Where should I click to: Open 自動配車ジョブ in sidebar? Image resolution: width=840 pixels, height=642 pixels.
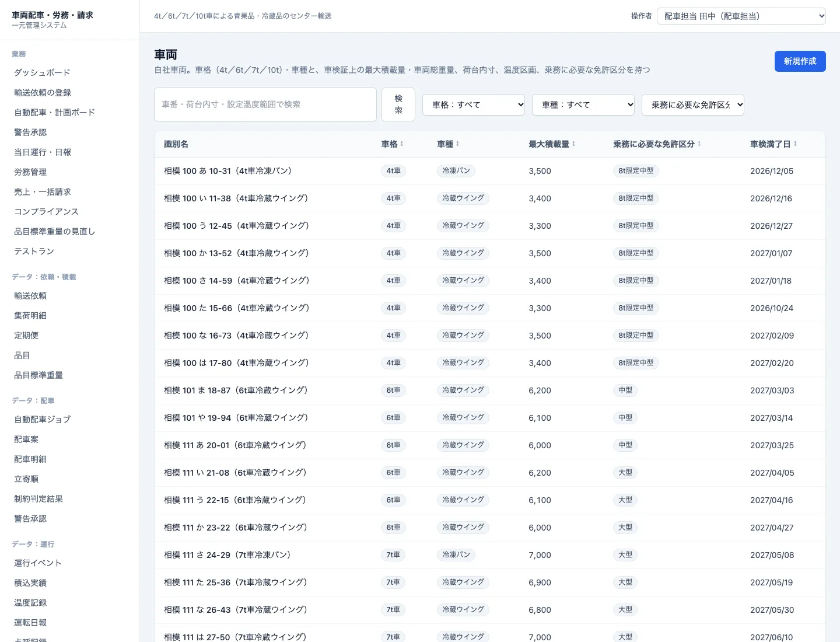tap(42, 420)
